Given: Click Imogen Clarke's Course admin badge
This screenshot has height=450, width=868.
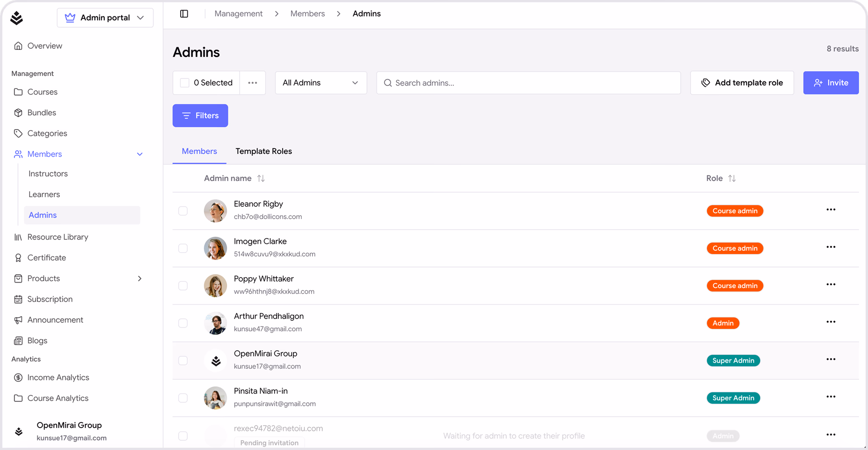Looking at the screenshot, I should pos(735,248).
